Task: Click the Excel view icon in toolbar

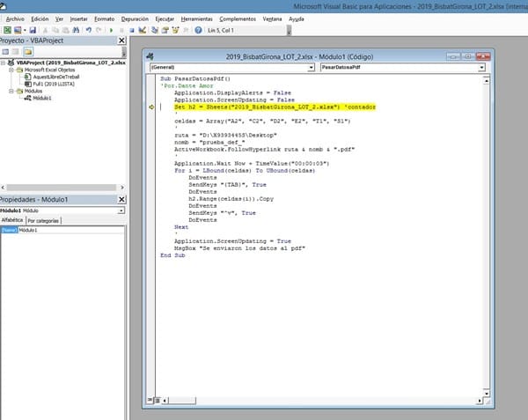Action: [7, 30]
